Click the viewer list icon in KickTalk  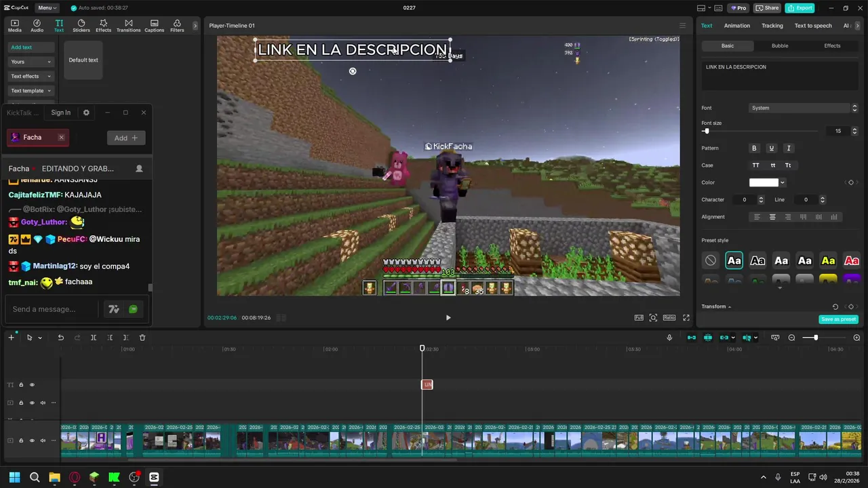pyautogui.click(x=139, y=168)
